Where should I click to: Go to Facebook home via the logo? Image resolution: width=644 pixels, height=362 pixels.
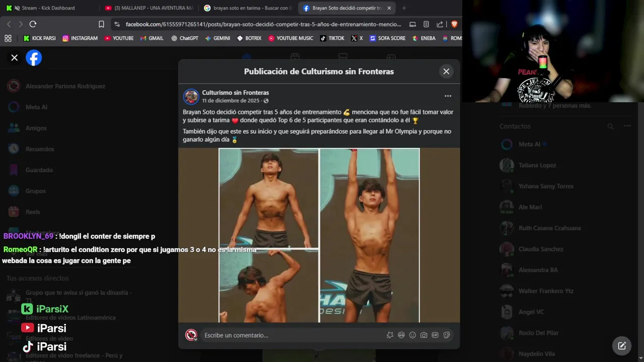point(34,58)
